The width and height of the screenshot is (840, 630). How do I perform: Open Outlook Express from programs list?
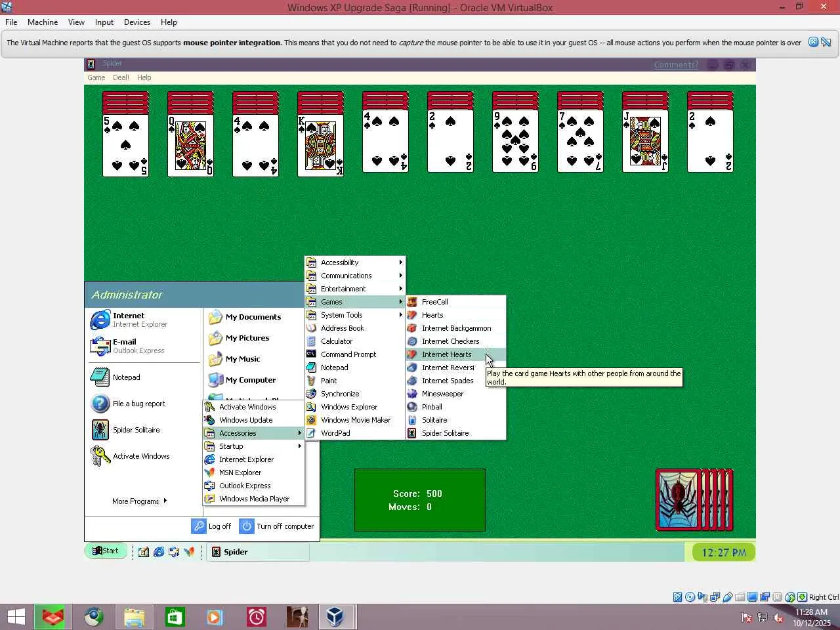[x=254, y=486]
